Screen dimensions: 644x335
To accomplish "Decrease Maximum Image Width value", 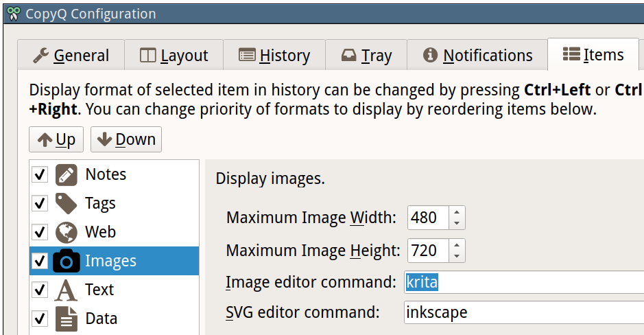I will 457,223.
